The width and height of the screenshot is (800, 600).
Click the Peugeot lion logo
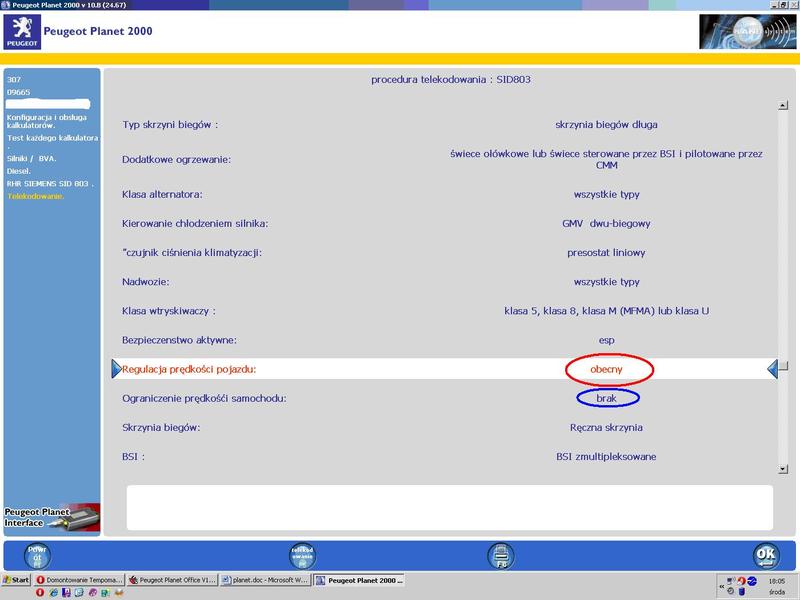23,31
